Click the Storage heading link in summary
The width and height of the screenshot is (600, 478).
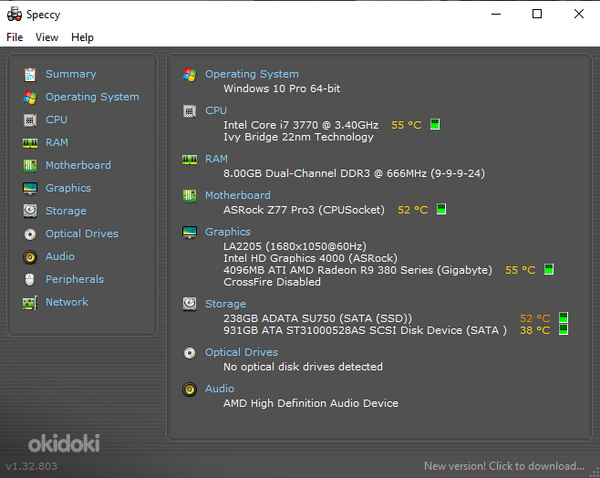point(225,304)
